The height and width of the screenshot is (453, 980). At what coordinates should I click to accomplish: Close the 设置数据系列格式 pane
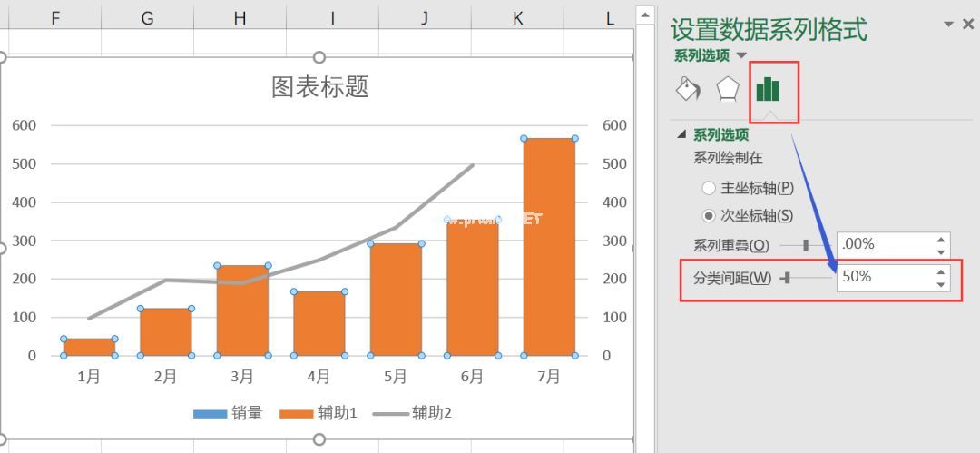tap(968, 25)
